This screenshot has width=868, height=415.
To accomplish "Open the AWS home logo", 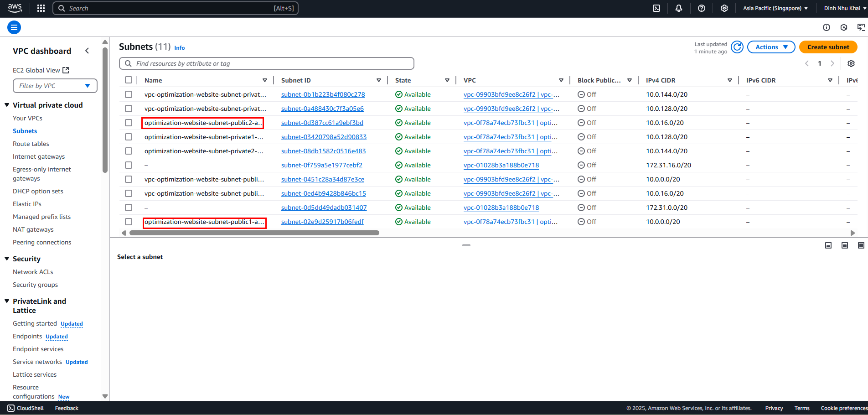I will tap(15, 8).
